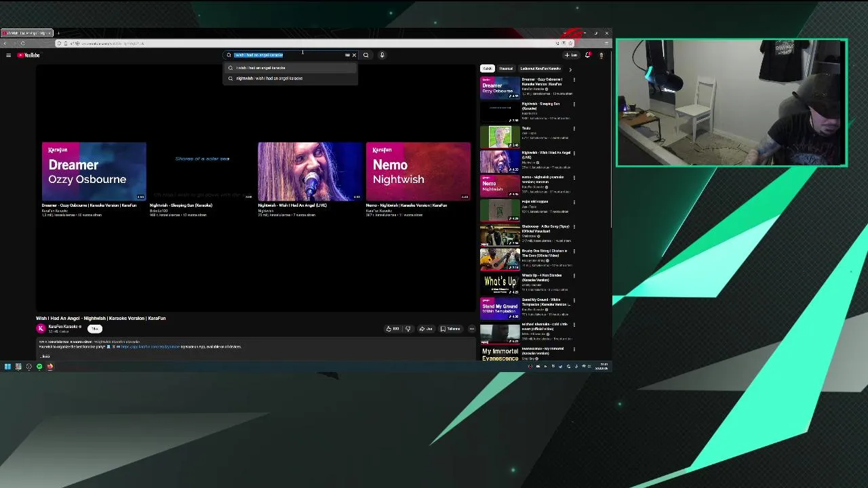The height and width of the screenshot is (488, 868).
Task: Open more actions ellipsis under video
Action: click(x=472, y=329)
